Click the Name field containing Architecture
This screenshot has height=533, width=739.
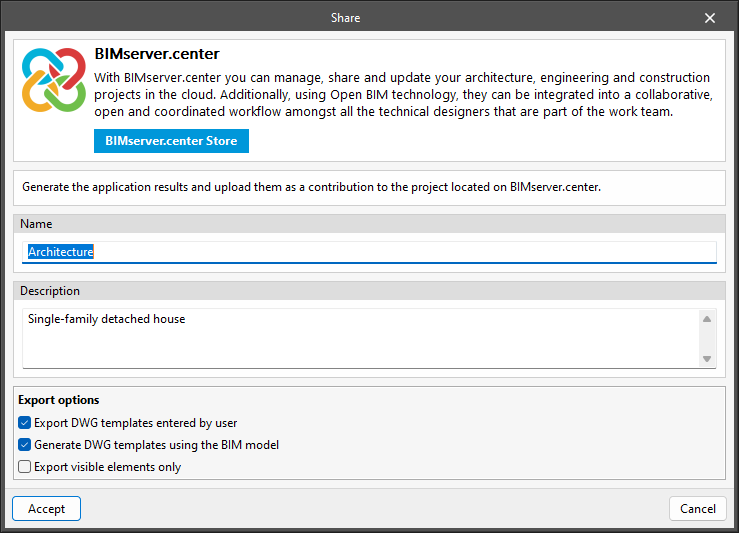click(369, 252)
